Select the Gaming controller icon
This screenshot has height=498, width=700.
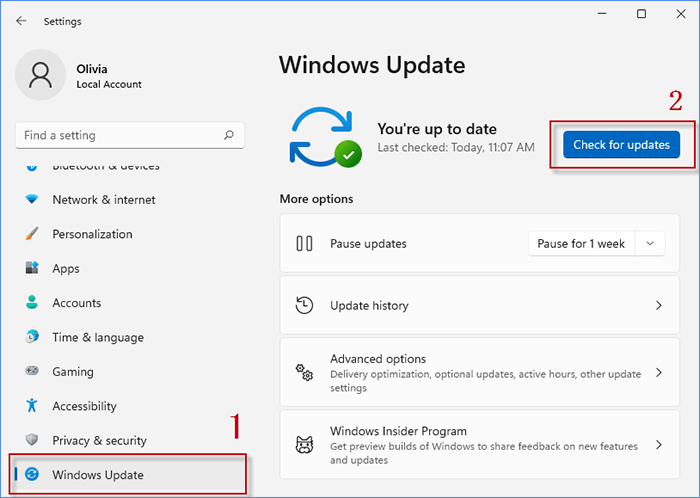coord(32,371)
